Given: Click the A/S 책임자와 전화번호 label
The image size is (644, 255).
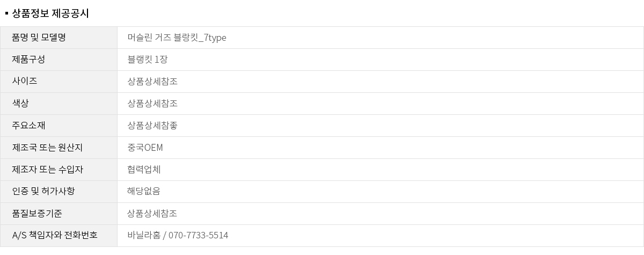Looking at the screenshot, I should 54,236.
